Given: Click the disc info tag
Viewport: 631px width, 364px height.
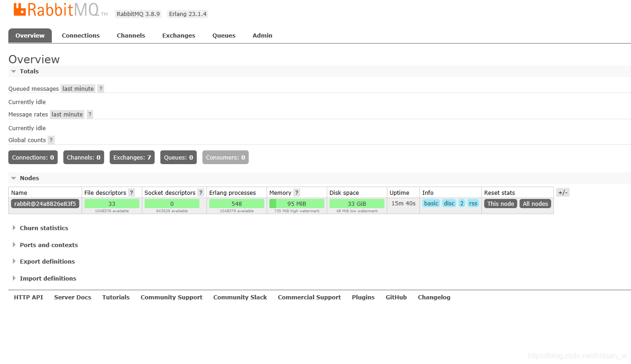Looking at the screenshot, I should [449, 204].
